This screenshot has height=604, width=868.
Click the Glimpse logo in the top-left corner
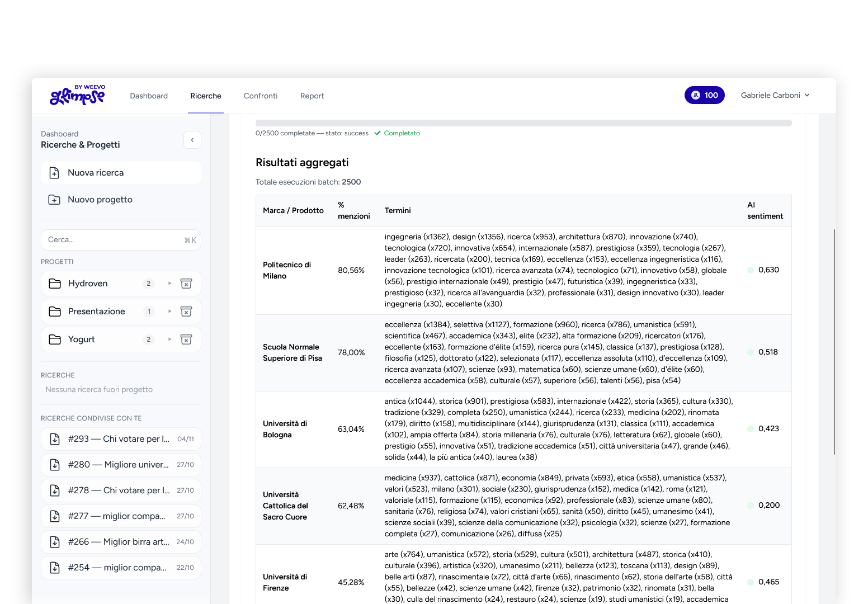[x=77, y=95]
